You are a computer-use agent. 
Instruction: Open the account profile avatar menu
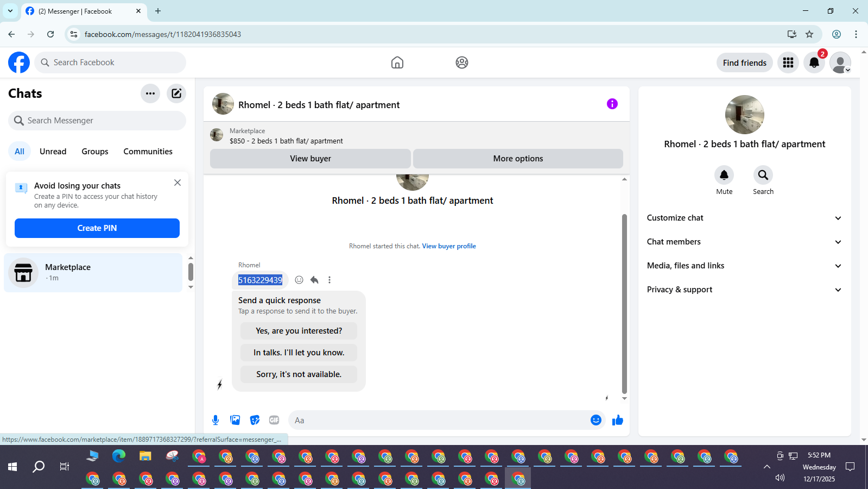point(840,62)
